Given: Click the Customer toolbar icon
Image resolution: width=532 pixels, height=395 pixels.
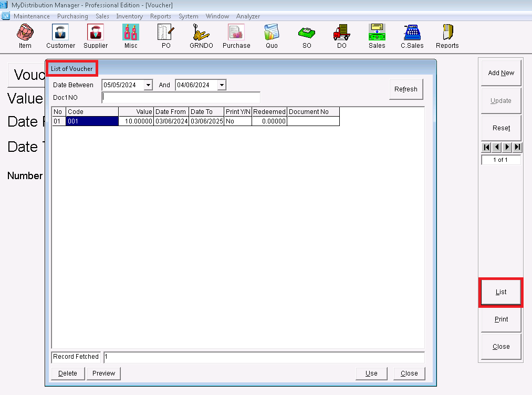Looking at the screenshot, I should click(x=60, y=33).
